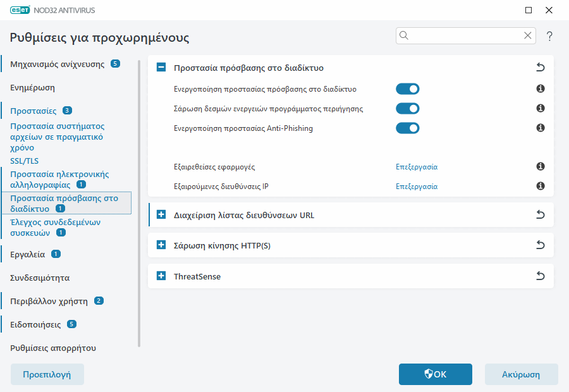Screen dimensions: 569x392
Task: Click info icon for Εξαιρούμενες διευθύνσεις IP
Action: pos(541,187)
